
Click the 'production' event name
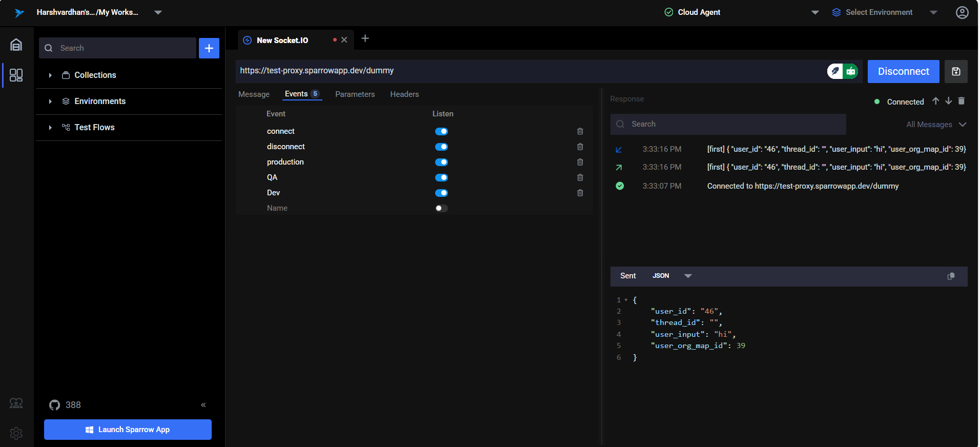point(285,162)
